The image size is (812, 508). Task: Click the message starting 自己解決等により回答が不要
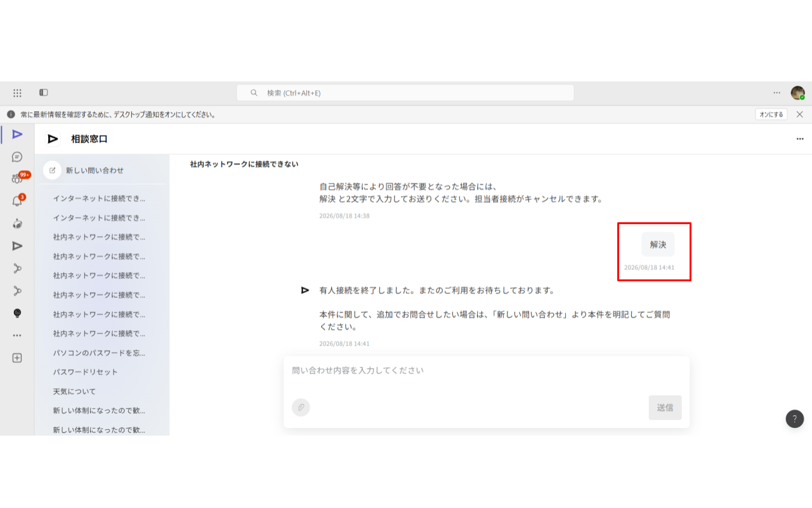(x=461, y=192)
